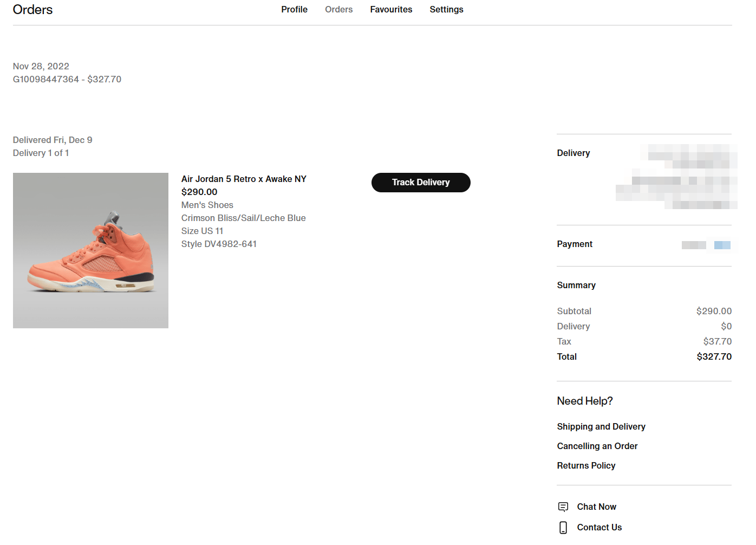Click the item price $290.00 under the shoe title

[199, 192]
